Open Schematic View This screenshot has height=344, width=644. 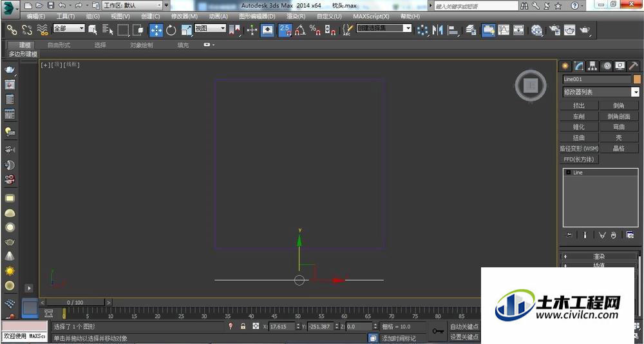pyautogui.click(x=518, y=30)
